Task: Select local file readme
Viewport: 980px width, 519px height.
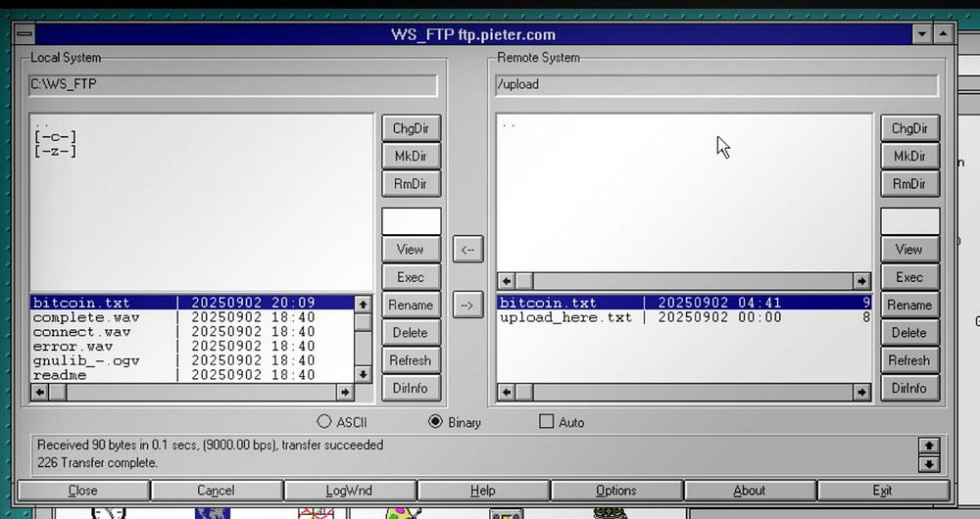Action: coord(192,375)
